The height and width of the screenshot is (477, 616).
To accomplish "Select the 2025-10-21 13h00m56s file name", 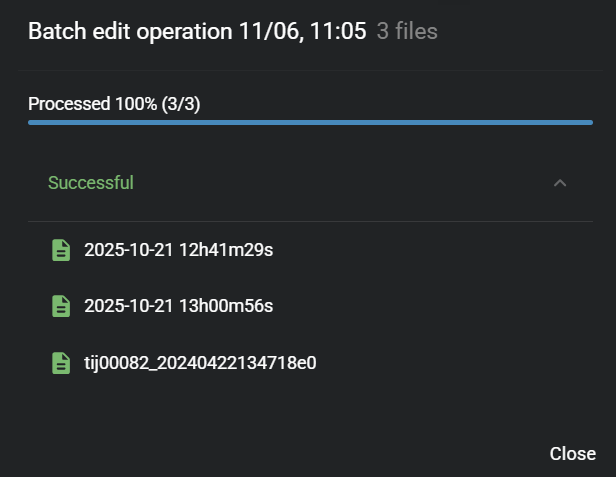I will click(x=178, y=306).
